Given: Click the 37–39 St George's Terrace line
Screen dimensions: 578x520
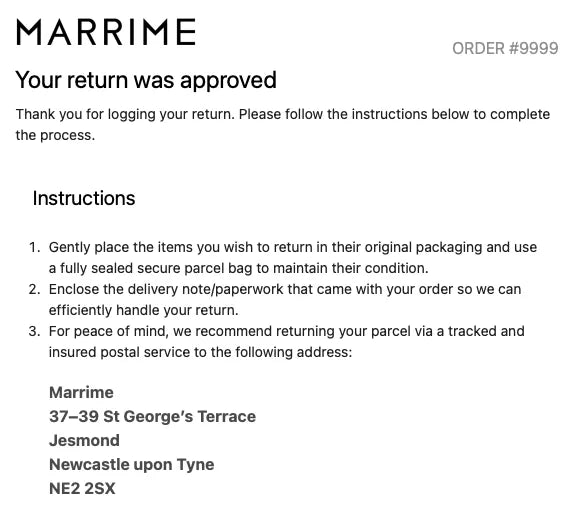Looking at the screenshot, I should click(x=153, y=416).
